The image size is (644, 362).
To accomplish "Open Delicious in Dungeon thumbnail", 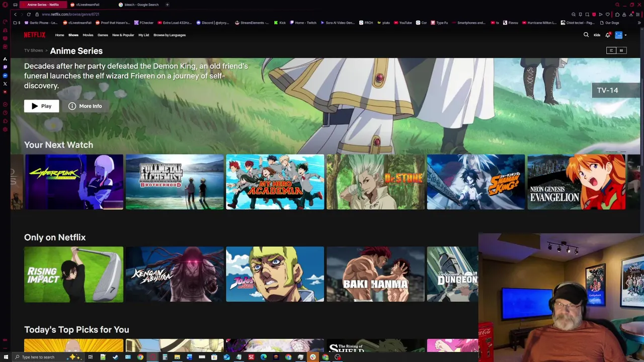I will click(452, 275).
